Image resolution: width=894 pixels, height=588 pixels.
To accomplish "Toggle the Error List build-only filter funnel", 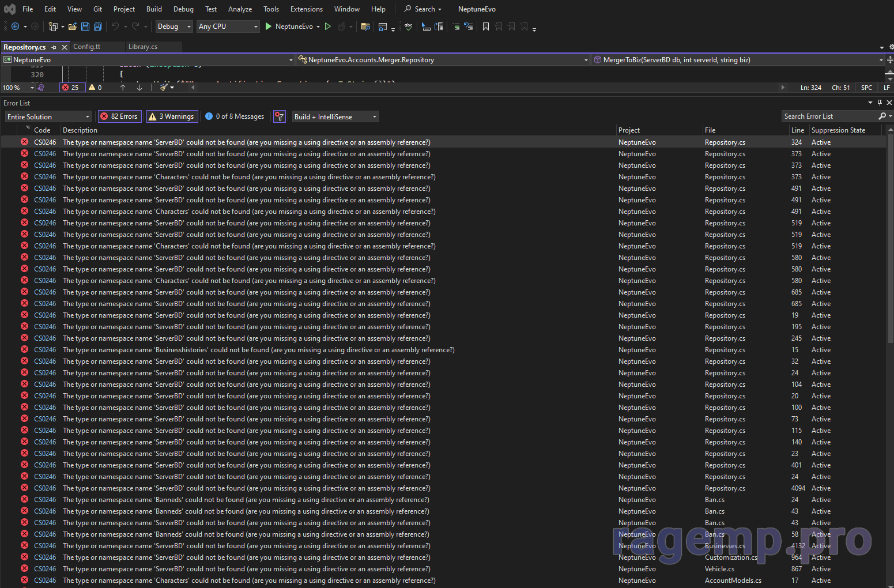I will 280,116.
